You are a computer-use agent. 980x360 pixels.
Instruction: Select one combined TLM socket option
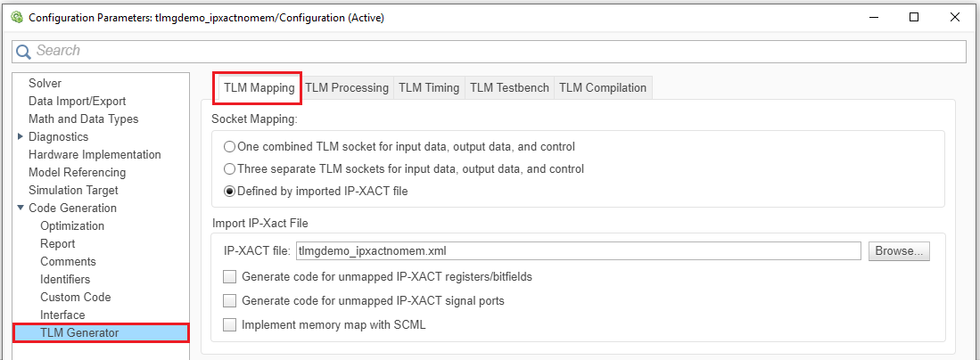(x=230, y=147)
